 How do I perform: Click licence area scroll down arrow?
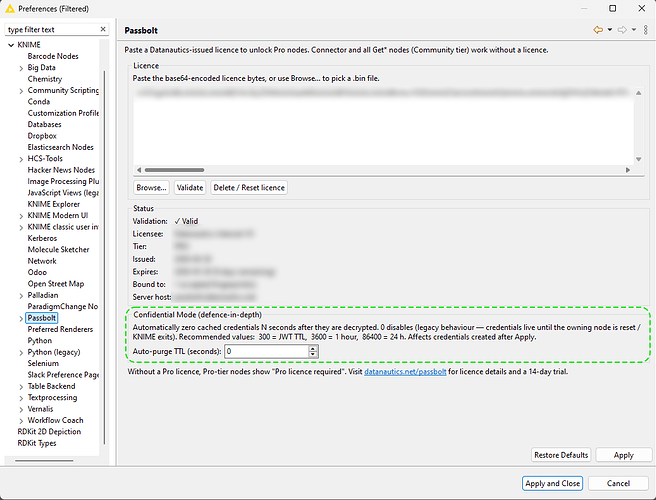638,159
